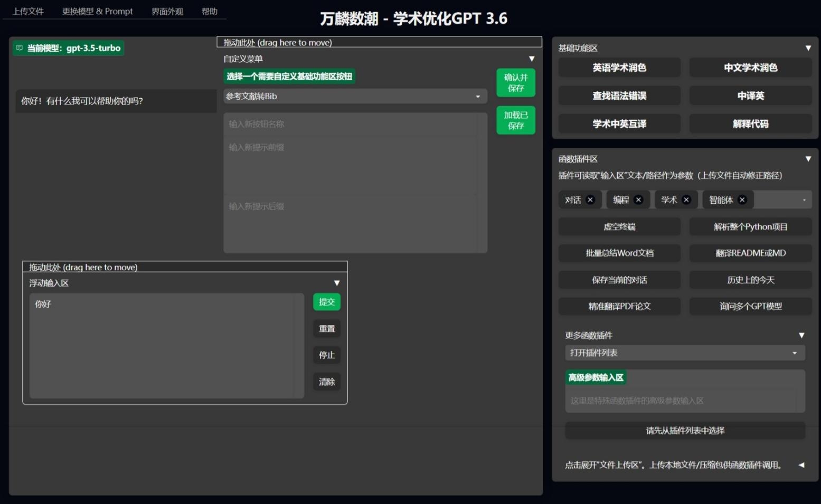Open the plugin tag selector dropdown arrow
821x504 pixels.
tap(804, 200)
